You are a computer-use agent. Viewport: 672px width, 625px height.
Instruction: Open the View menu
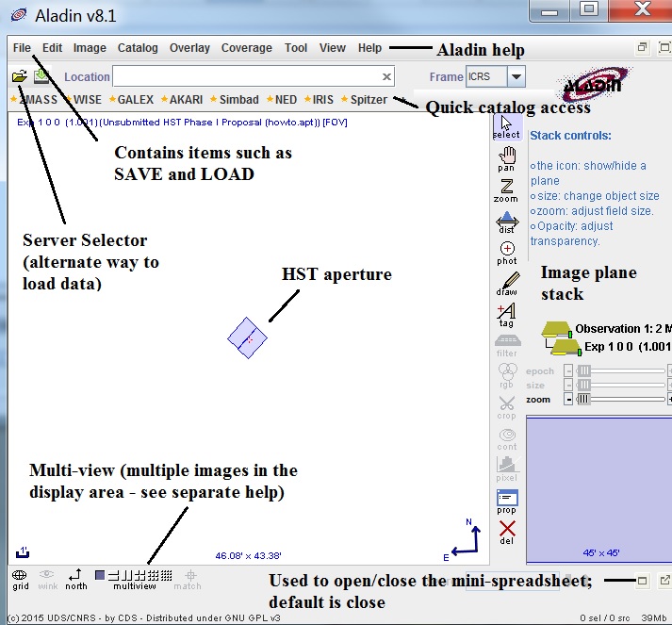pos(332,47)
